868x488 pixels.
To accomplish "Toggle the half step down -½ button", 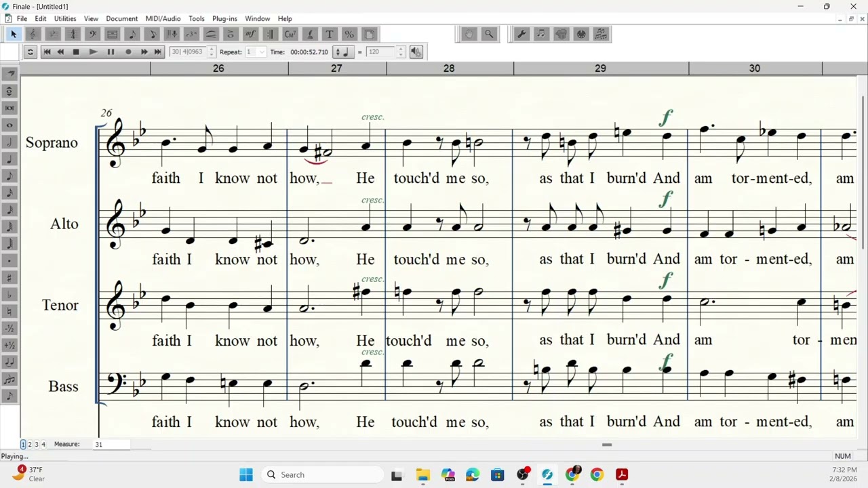I will pos(9,328).
